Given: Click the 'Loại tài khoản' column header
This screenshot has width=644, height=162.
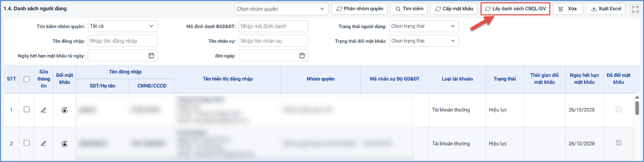Looking at the screenshot, I should 457,79.
